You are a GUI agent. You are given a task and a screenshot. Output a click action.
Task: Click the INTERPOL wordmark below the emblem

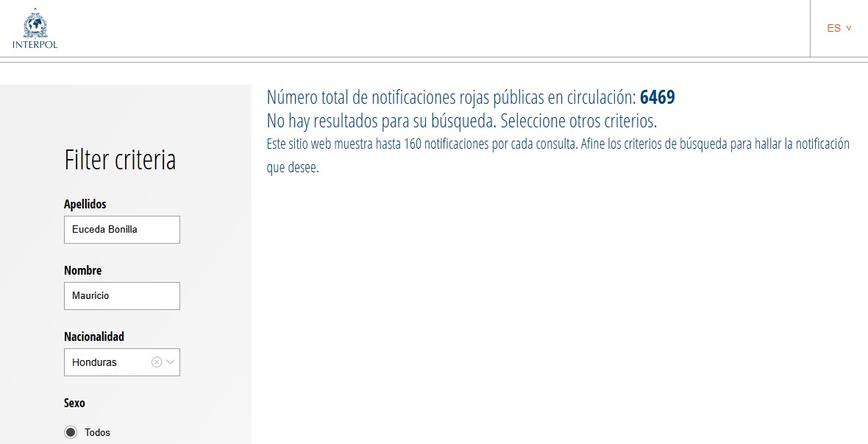pos(35,44)
